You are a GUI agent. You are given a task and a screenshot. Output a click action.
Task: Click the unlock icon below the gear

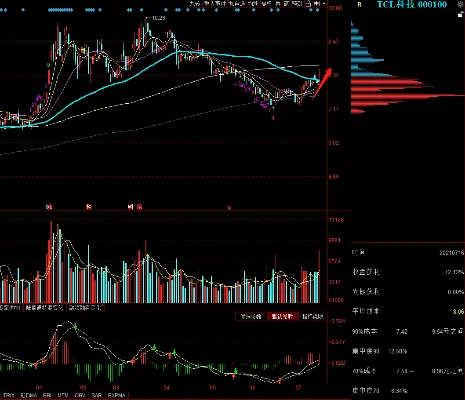pos(461,14)
